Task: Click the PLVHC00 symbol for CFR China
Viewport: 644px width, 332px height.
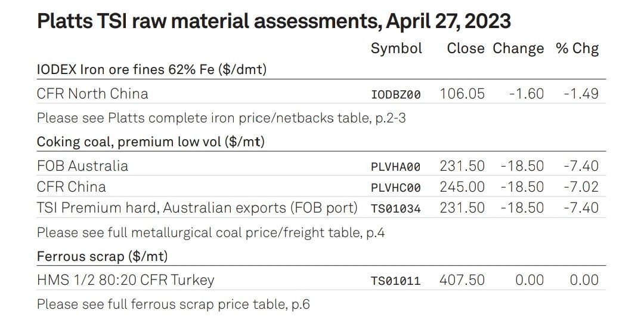Action: click(396, 188)
